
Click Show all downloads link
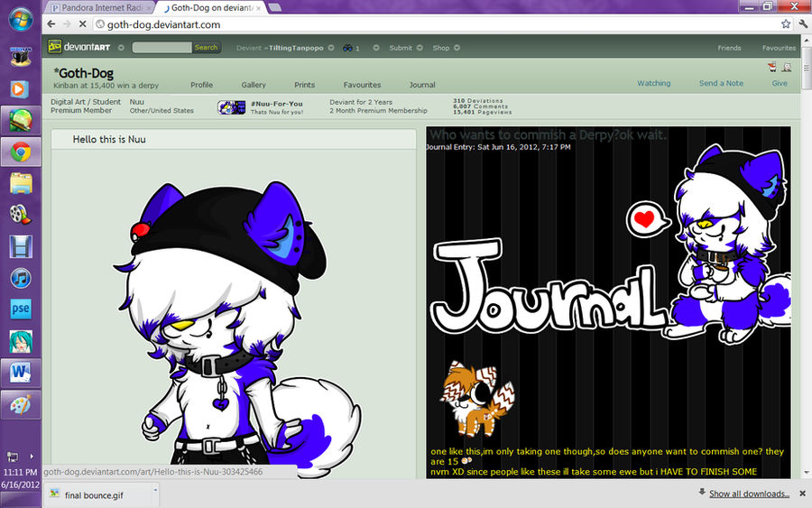(749, 494)
